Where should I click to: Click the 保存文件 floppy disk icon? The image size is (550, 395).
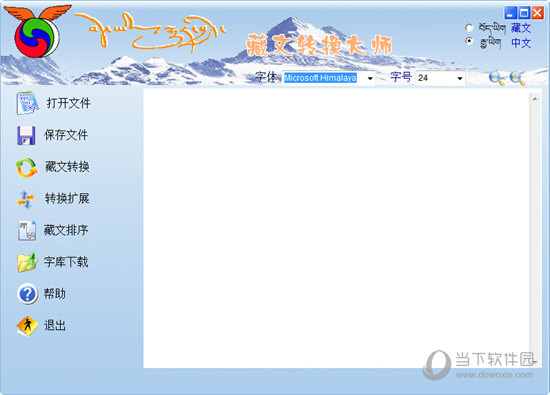[26, 135]
